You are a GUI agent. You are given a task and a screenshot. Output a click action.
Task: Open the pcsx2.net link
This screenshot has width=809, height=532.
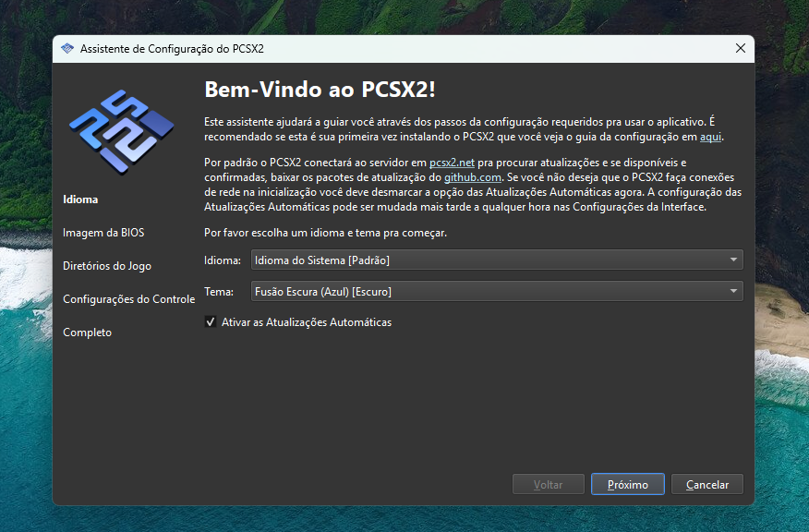pos(452,163)
